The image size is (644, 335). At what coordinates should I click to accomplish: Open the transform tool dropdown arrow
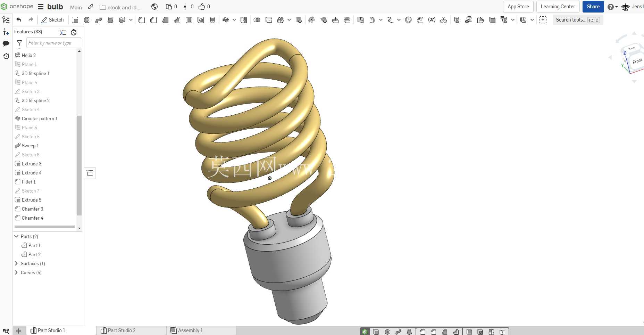tap(289, 20)
